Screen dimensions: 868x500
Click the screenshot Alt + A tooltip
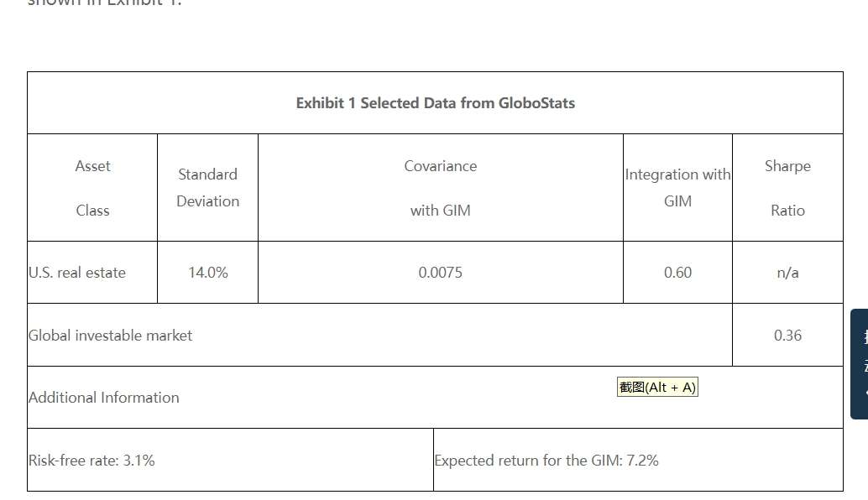(657, 387)
